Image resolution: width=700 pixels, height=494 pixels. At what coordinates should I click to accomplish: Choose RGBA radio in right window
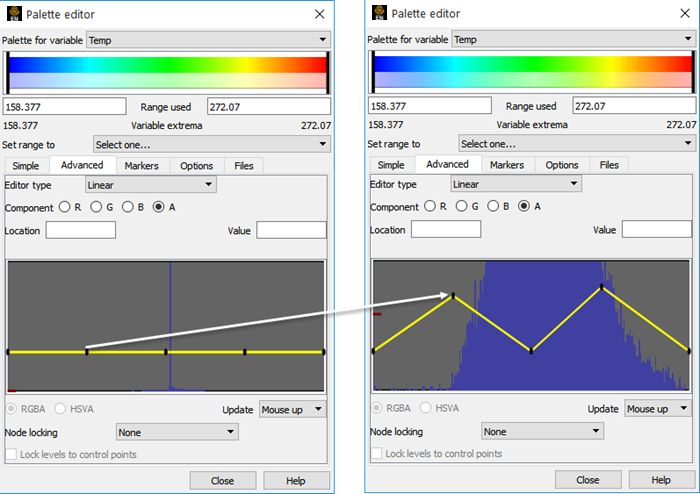pos(376,408)
